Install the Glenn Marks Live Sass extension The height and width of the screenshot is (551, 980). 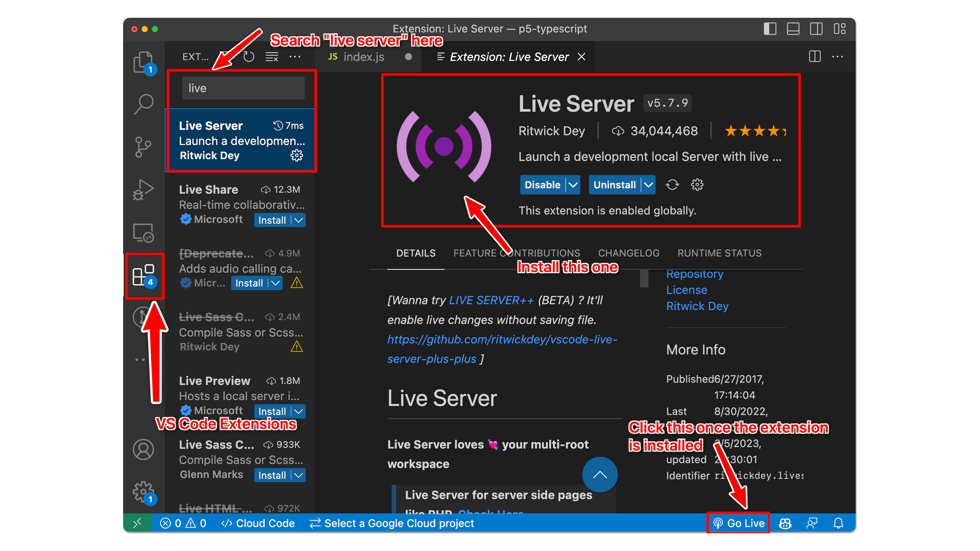click(272, 475)
